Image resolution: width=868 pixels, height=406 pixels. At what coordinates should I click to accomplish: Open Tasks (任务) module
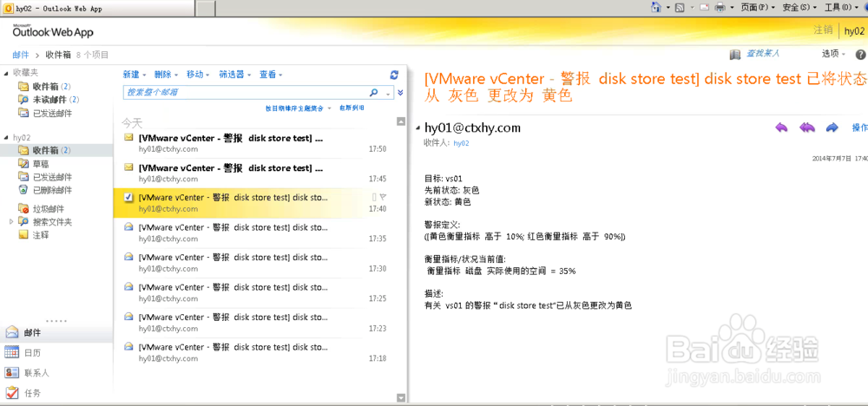56,393
